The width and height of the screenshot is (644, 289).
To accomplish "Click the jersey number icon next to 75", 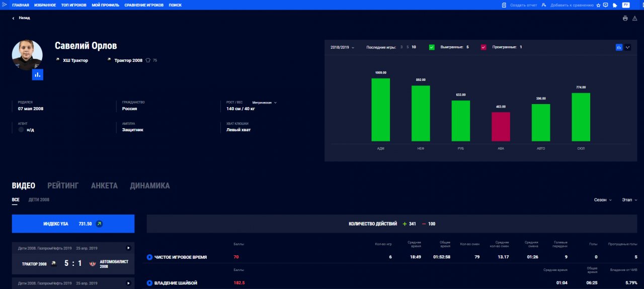I will [148, 60].
